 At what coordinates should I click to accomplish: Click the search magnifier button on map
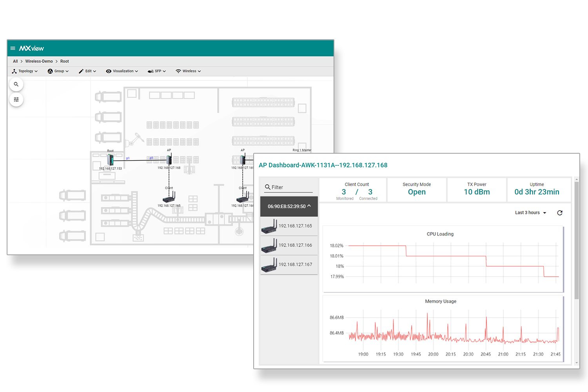pyautogui.click(x=16, y=84)
